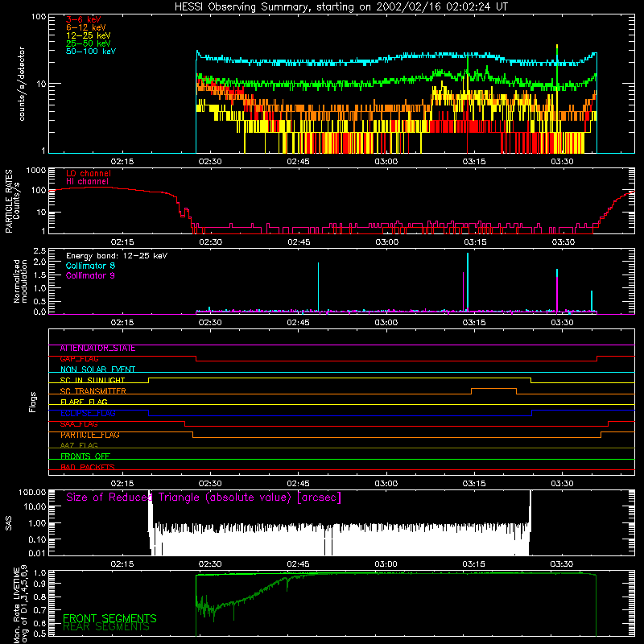Click the ATTENUATOR_STATE flag label
The image size is (644, 644).
(97, 349)
